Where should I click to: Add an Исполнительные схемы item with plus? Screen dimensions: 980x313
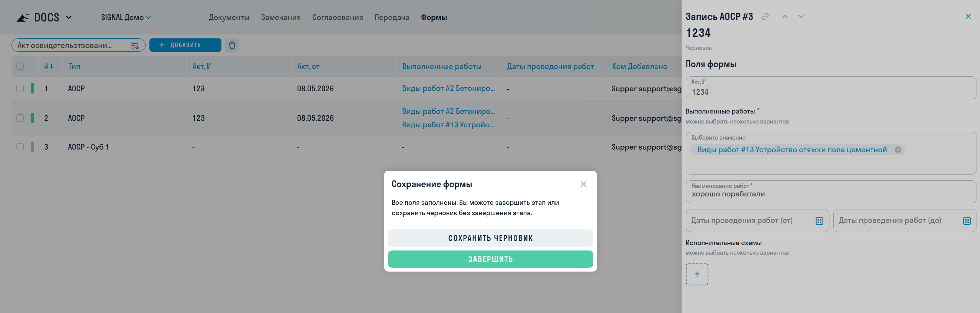coord(697,274)
